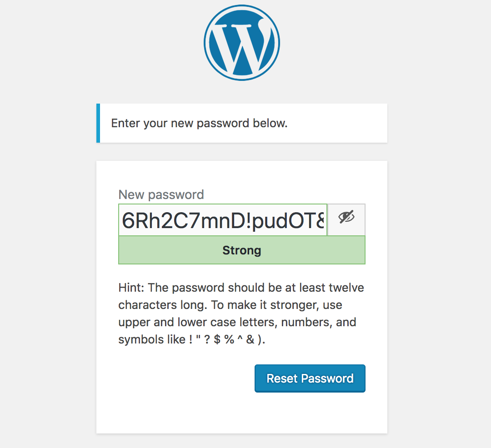Click the WordPress logo
Screen dimensions: 491x448
pyautogui.click(x=241, y=44)
